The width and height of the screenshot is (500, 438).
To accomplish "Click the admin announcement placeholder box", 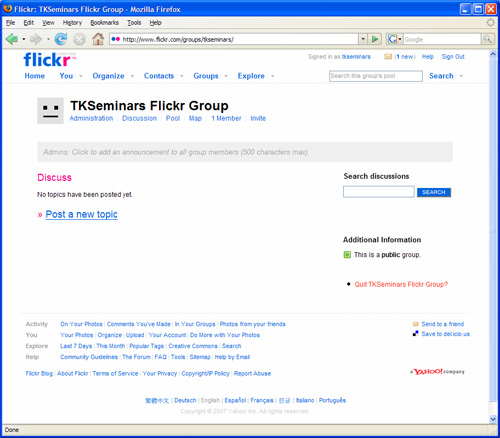I will pos(245,152).
